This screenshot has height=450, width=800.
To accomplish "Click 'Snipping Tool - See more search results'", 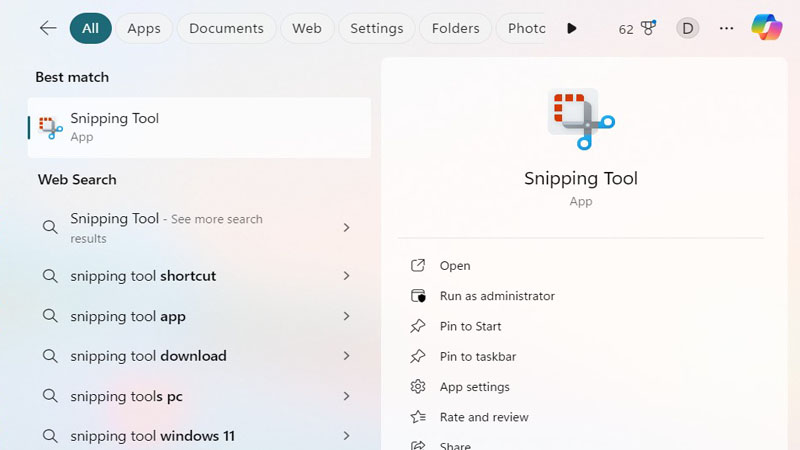I will click(166, 228).
